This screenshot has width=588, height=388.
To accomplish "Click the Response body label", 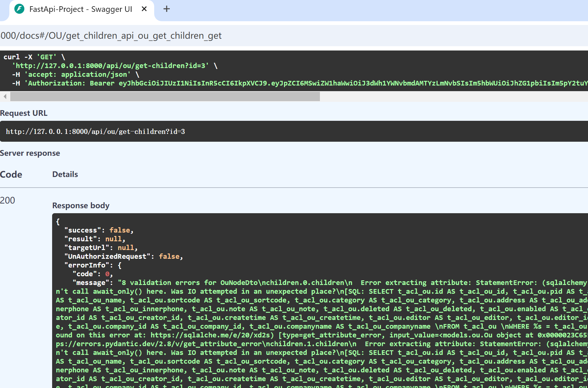I will [x=81, y=206].
